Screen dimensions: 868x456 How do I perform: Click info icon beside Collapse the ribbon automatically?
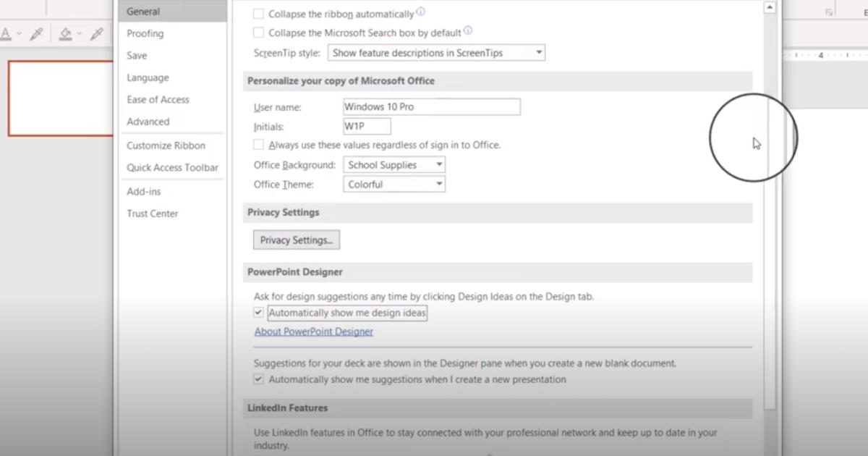click(421, 12)
